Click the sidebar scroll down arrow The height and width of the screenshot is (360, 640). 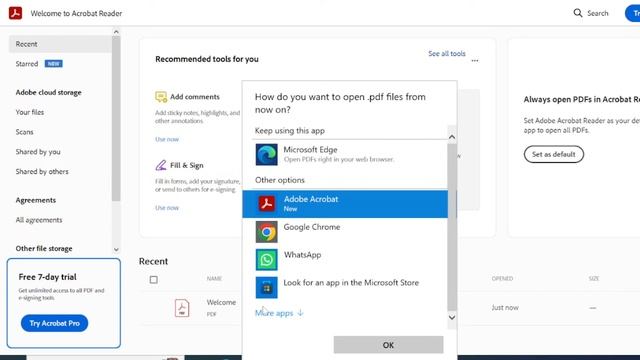[116, 249]
